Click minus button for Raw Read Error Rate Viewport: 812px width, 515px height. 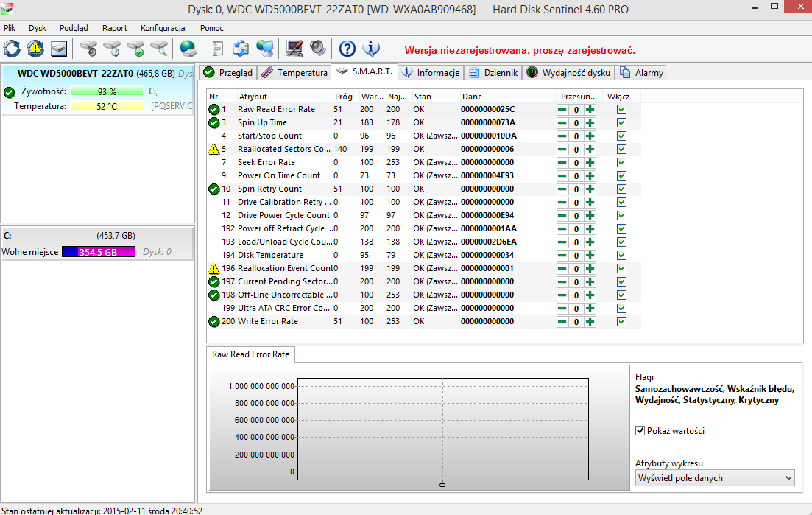[x=562, y=109]
